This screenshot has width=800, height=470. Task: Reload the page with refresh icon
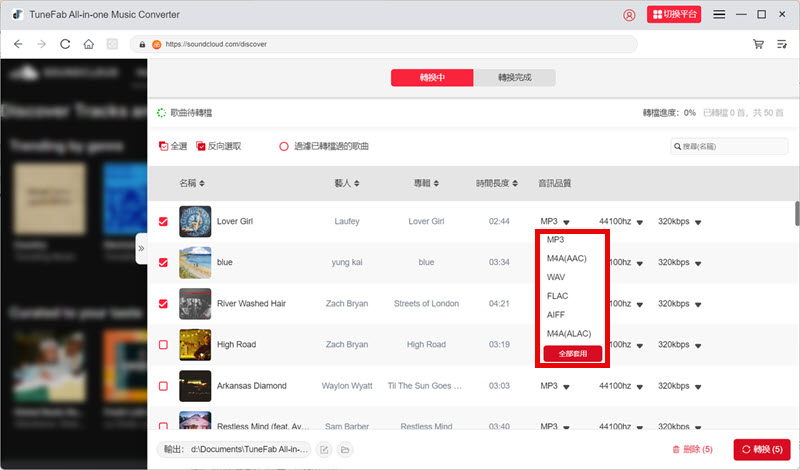[x=65, y=44]
